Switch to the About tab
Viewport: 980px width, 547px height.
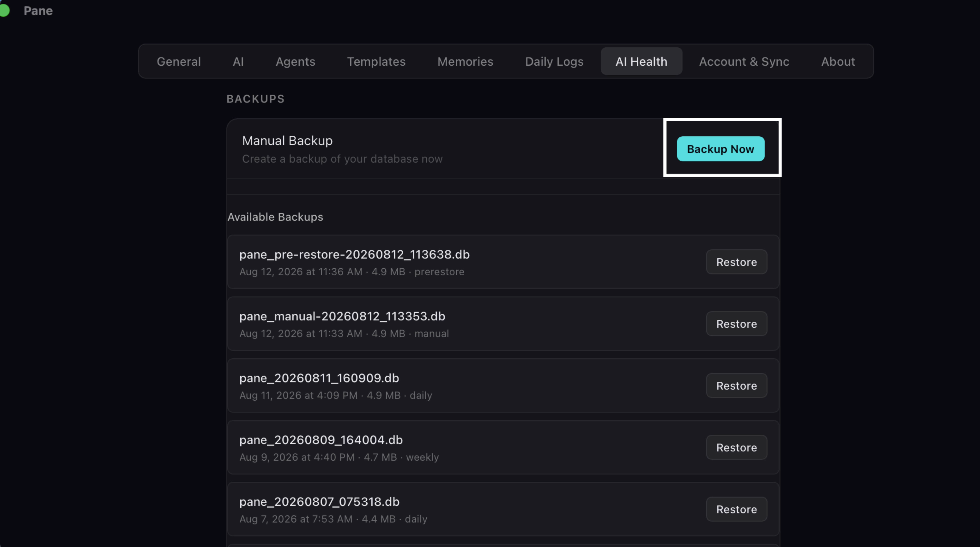[x=838, y=61]
